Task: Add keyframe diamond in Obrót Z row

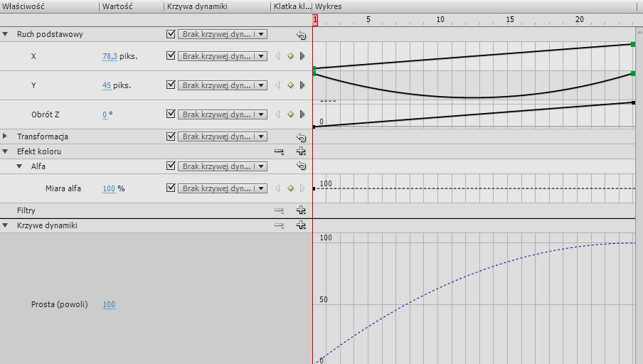Action: click(x=290, y=114)
